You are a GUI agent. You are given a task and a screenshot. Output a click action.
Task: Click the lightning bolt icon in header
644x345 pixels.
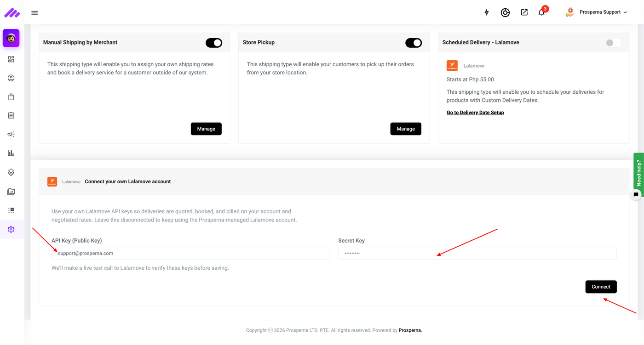point(487,12)
